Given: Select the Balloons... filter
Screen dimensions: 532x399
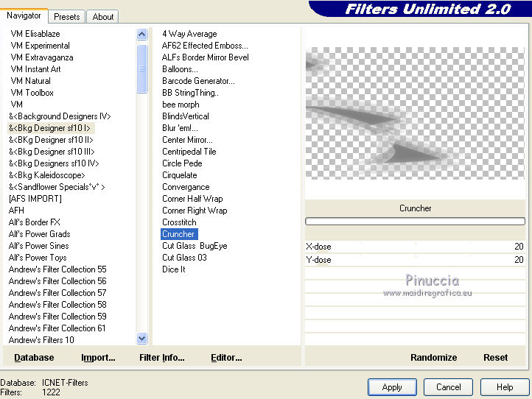Looking at the screenshot, I should [180, 69].
